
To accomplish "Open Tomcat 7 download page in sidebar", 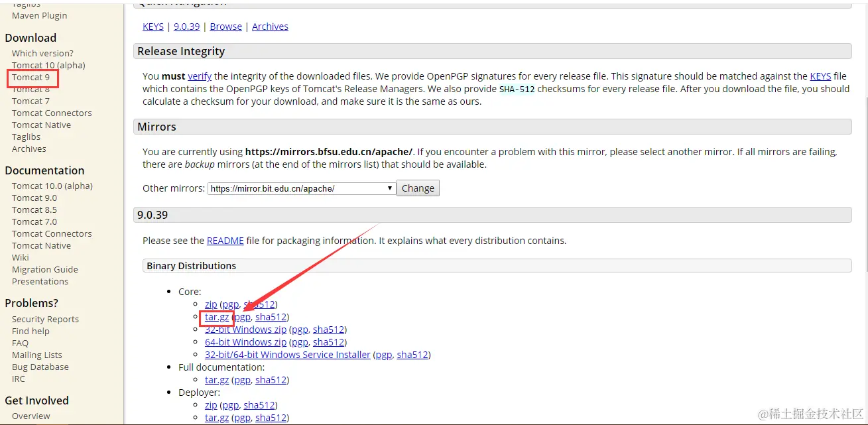I will coord(31,101).
